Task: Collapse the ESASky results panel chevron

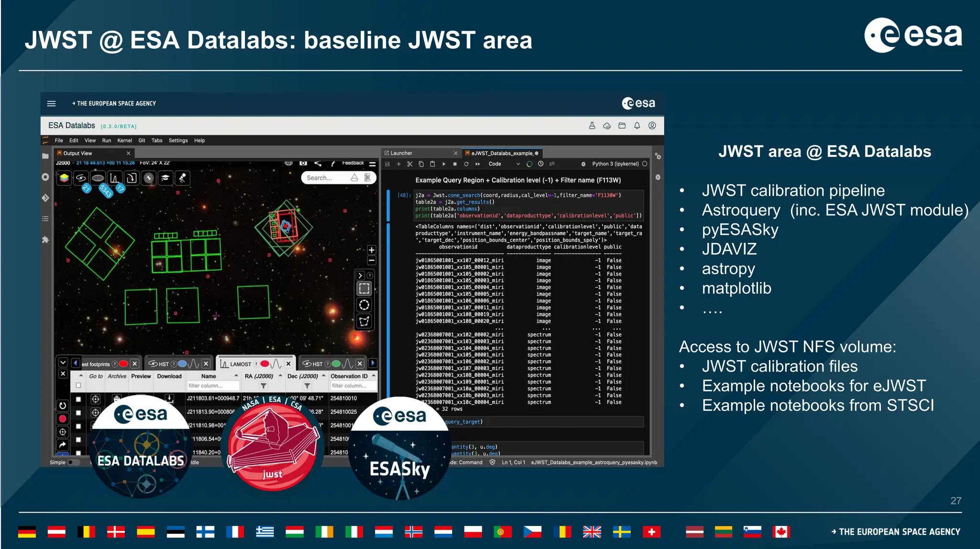Action: (x=63, y=363)
